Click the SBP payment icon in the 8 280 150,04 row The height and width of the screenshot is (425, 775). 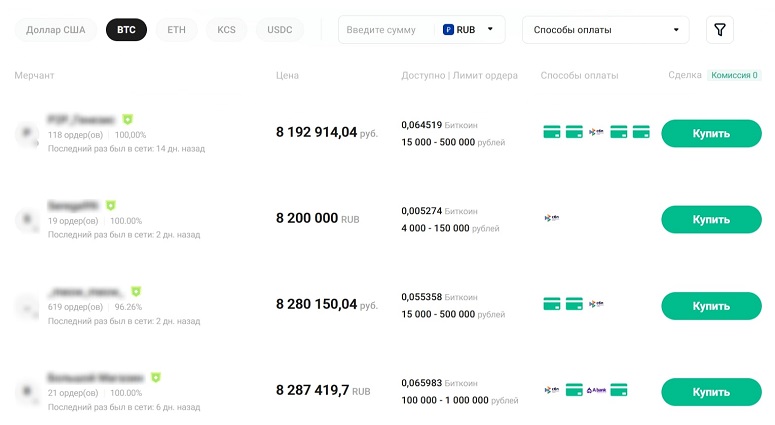(x=596, y=304)
